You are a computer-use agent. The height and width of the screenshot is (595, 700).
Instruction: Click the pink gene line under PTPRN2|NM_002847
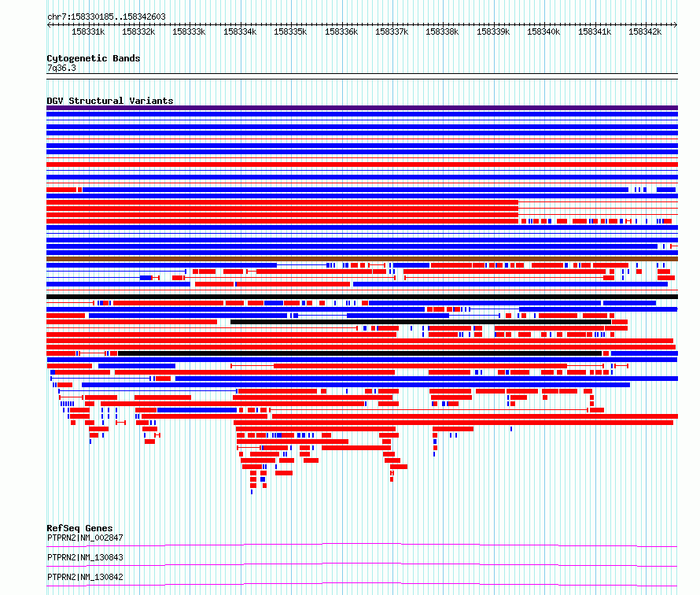(x=362, y=545)
